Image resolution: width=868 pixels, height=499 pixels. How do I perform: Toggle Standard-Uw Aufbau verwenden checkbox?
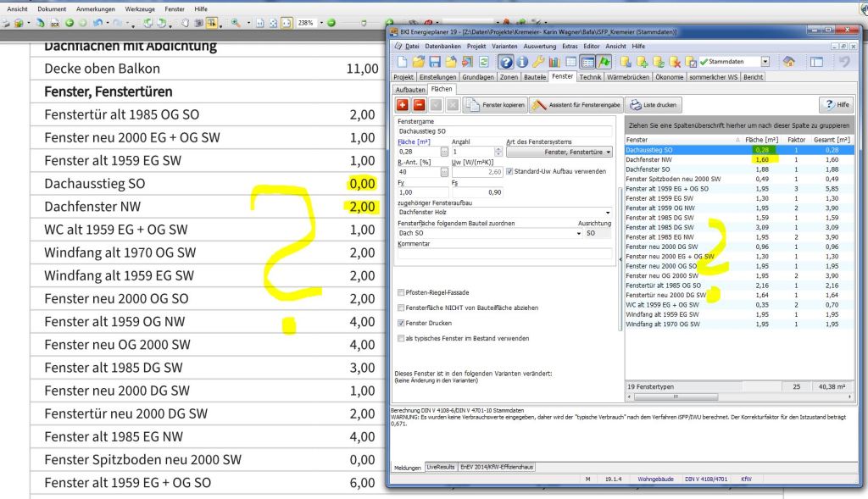click(509, 171)
